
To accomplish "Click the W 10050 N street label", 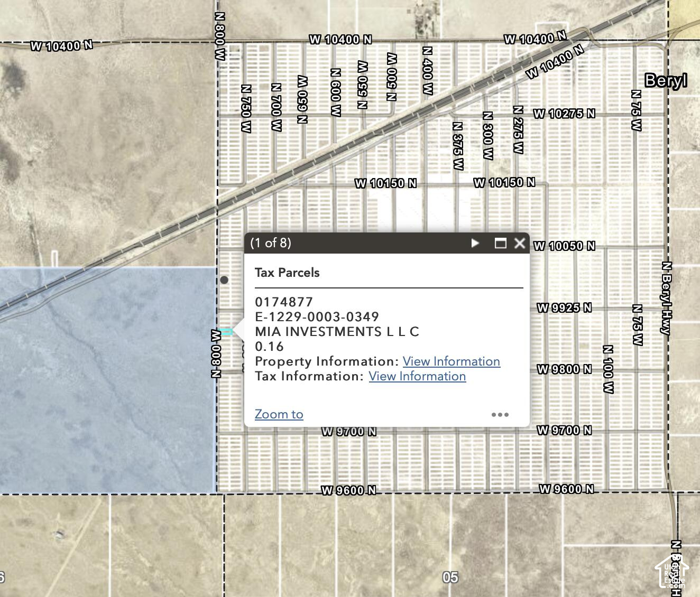I will tap(564, 246).
